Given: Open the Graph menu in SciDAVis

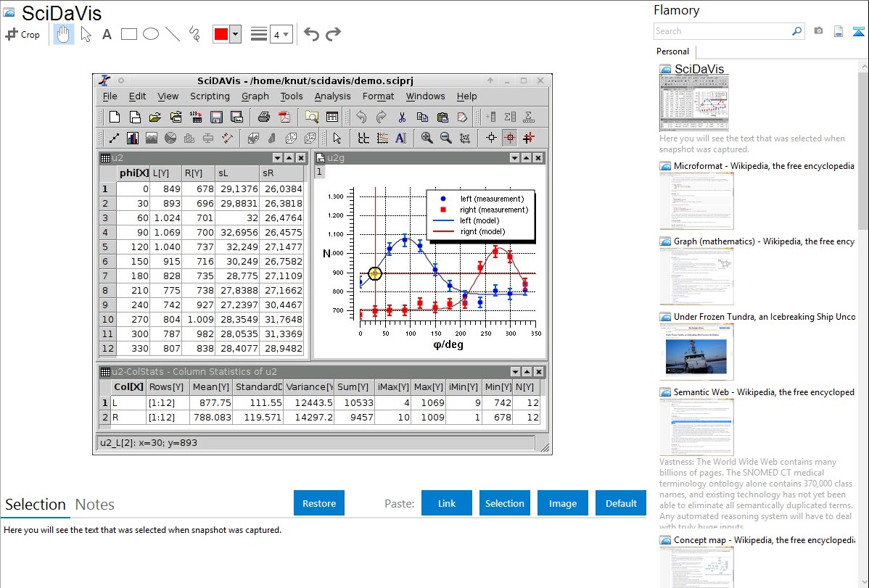Looking at the screenshot, I should pyautogui.click(x=255, y=96).
